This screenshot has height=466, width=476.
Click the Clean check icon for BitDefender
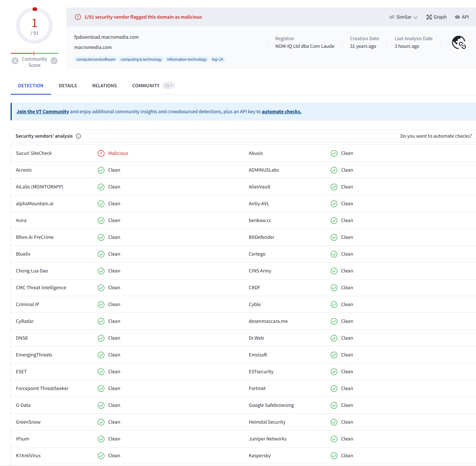coord(334,237)
